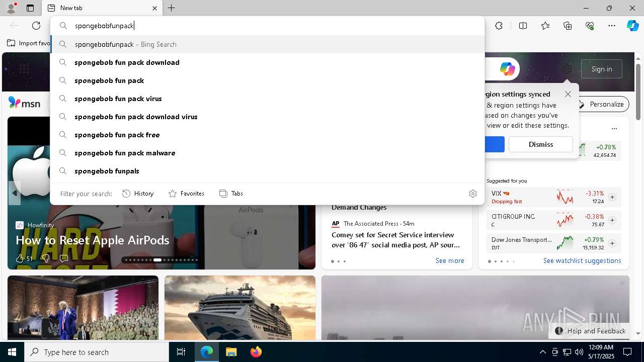
Task: Open the military rally story thumbnail
Action: (83, 308)
